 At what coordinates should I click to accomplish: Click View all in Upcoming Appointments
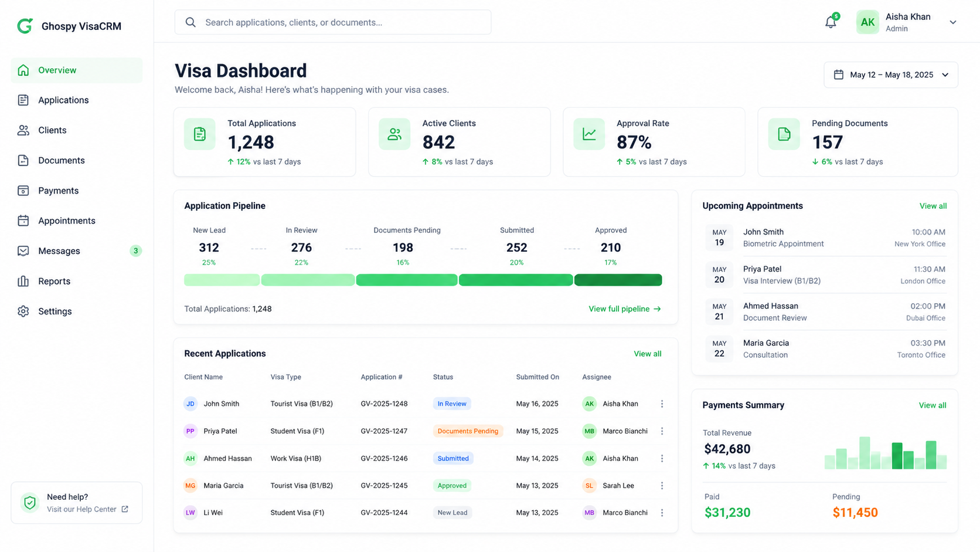pos(933,206)
